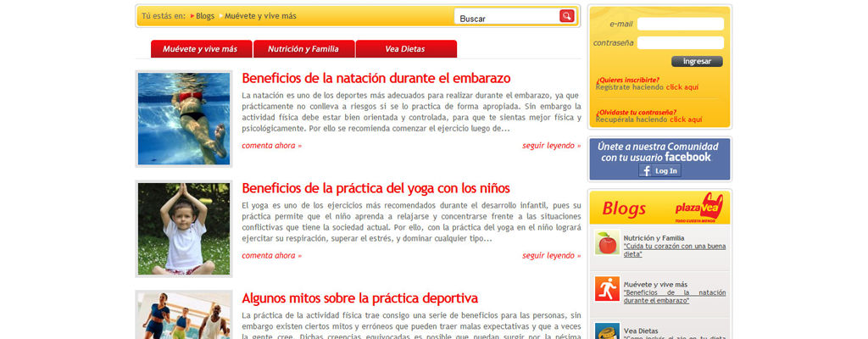Open Algunos mitos sobre la práctica deportiva
Screen dimensions: 868x339
pyautogui.click(x=359, y=298)
